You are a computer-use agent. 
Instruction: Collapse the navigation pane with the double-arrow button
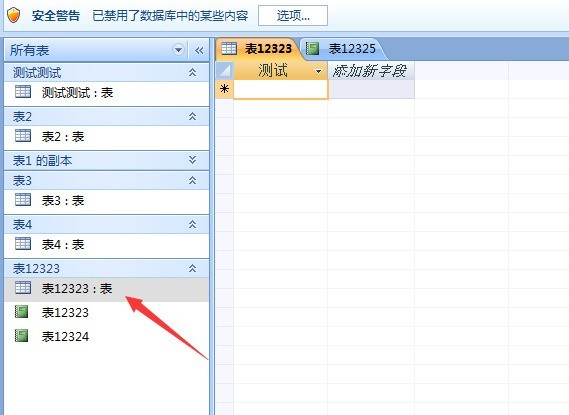click(x=199, y=50)
